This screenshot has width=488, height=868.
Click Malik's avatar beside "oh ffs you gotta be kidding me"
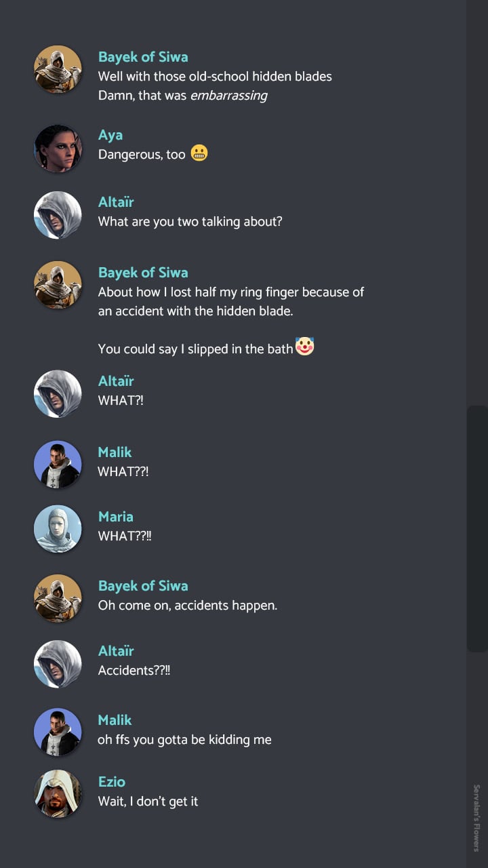(58, 732)
